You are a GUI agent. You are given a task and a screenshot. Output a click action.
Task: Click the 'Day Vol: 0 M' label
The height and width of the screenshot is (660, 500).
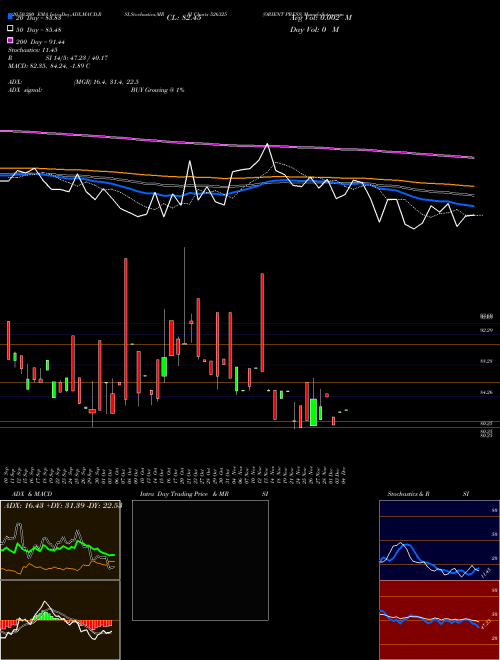(x=314, y=29)
